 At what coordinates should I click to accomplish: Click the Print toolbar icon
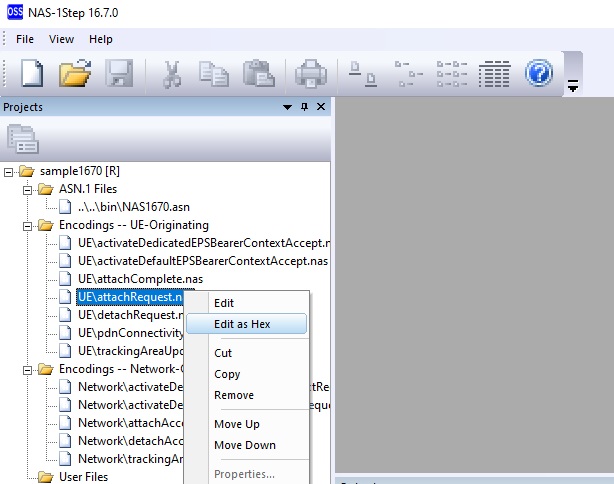311,73
